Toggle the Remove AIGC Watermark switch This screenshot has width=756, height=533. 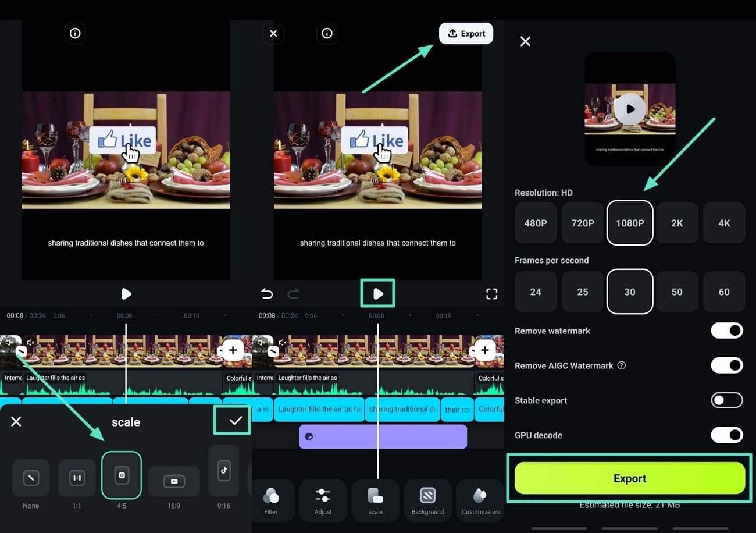pyautogui.click(x=727, y=365)
